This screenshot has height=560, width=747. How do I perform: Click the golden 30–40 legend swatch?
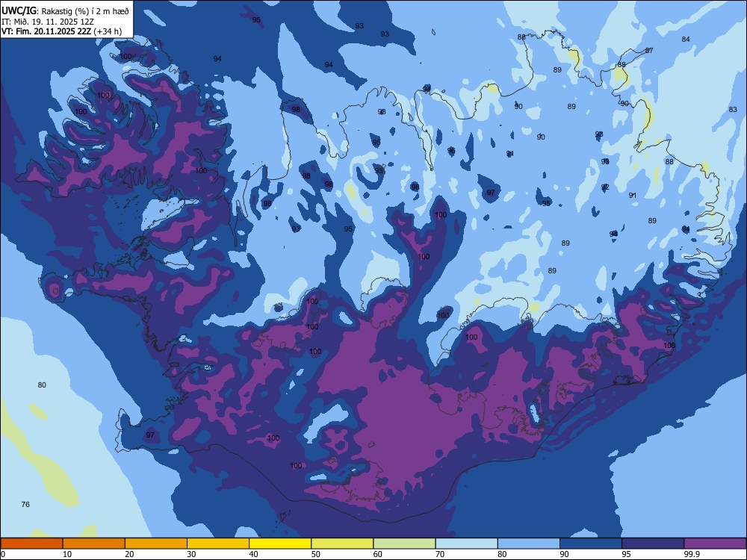(218, 544)
